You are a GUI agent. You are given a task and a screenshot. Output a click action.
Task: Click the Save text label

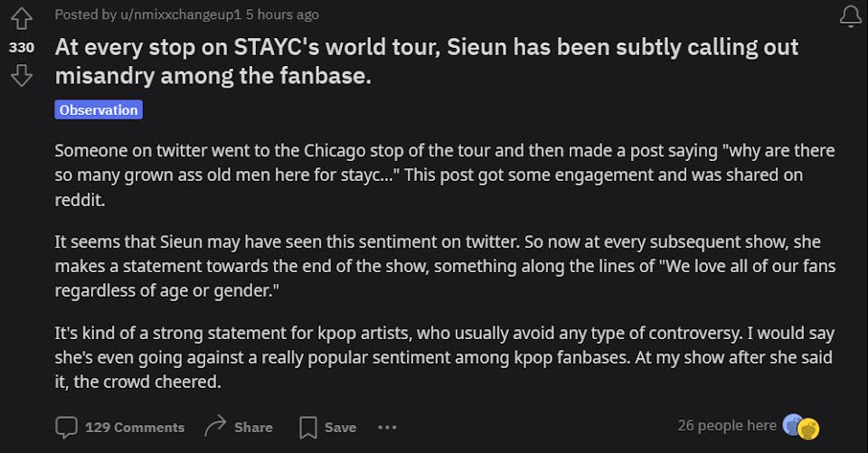click(x=340, y=427)
